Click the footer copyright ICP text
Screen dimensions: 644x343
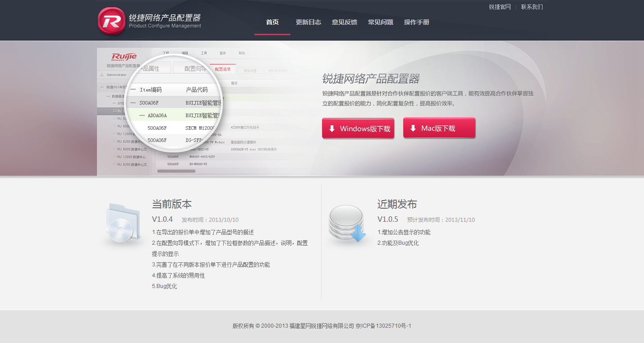tap(322, 326)
